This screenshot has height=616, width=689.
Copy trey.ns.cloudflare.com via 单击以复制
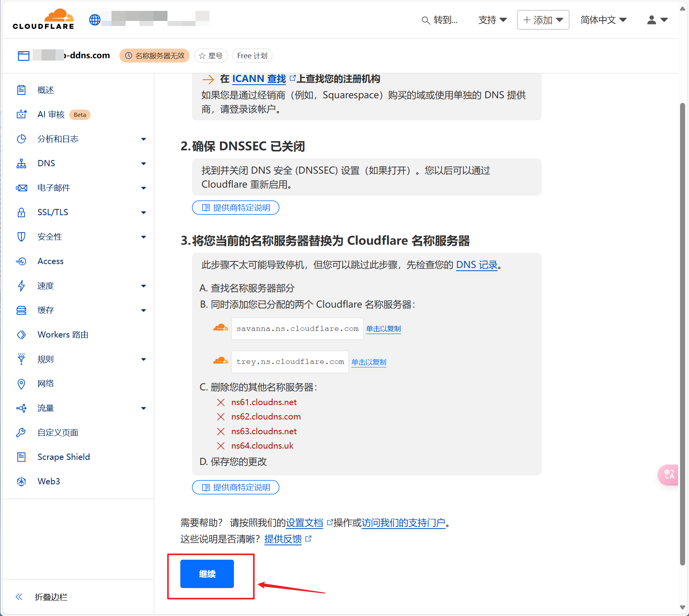coord(369,362)
